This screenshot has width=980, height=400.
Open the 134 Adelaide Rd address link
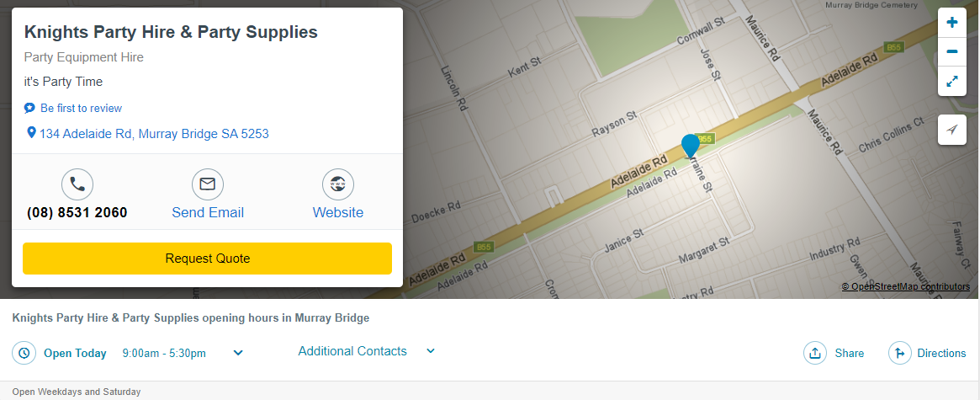[154, 134]
